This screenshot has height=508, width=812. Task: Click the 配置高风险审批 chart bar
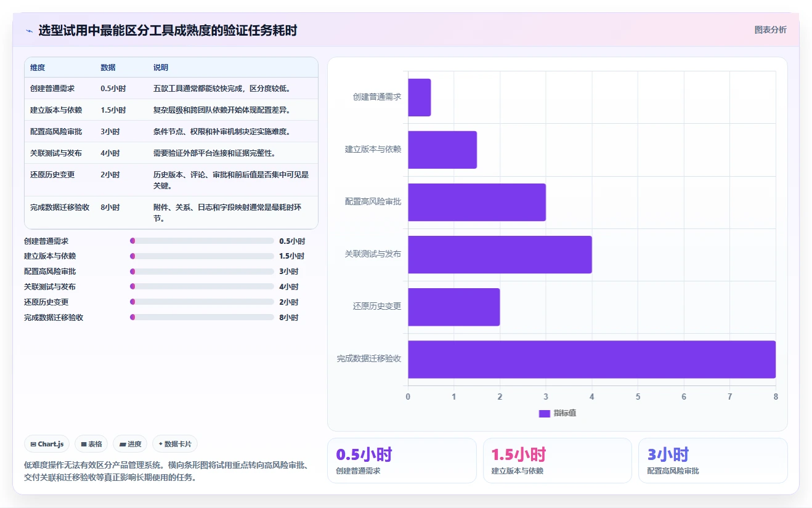(x=477, y=202)
